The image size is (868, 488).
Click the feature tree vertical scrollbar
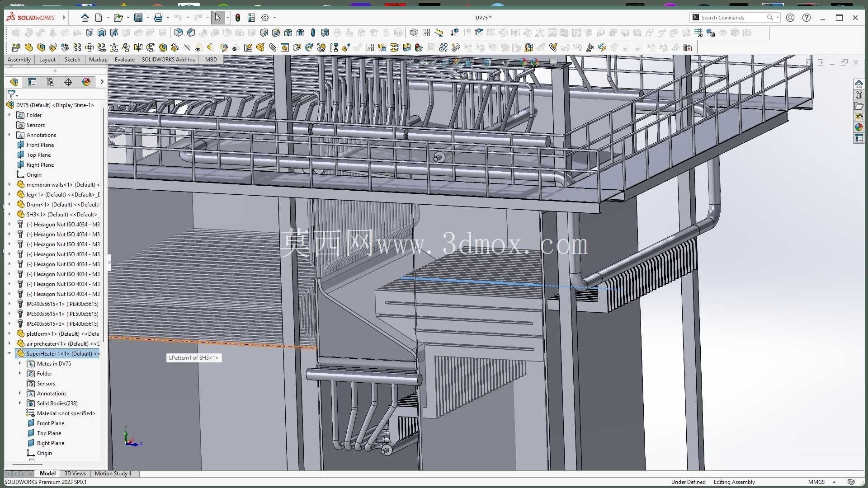tap(104, 224)
